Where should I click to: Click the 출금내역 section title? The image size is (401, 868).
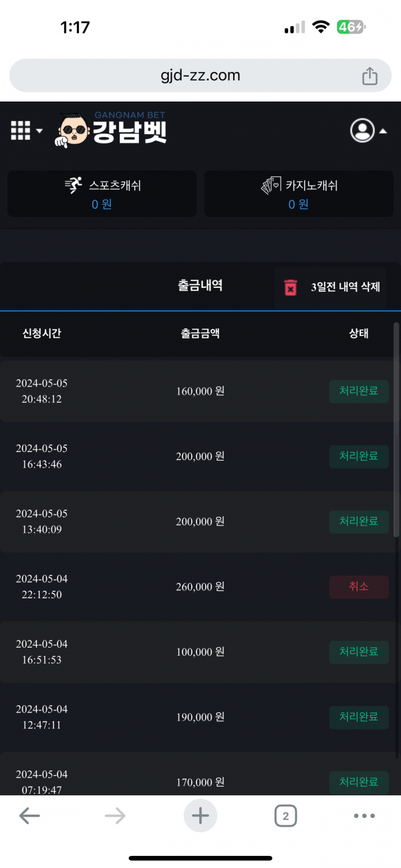click(x=200, y=286)
